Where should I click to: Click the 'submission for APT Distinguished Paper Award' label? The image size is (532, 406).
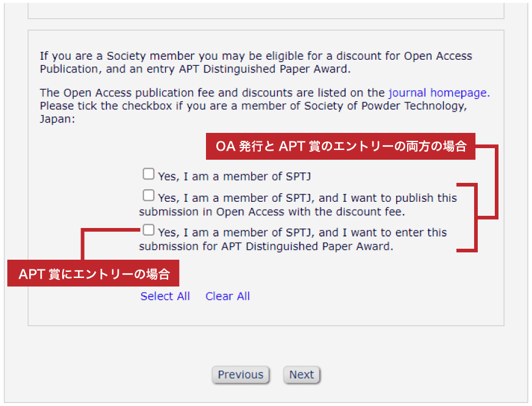point(293,240)
